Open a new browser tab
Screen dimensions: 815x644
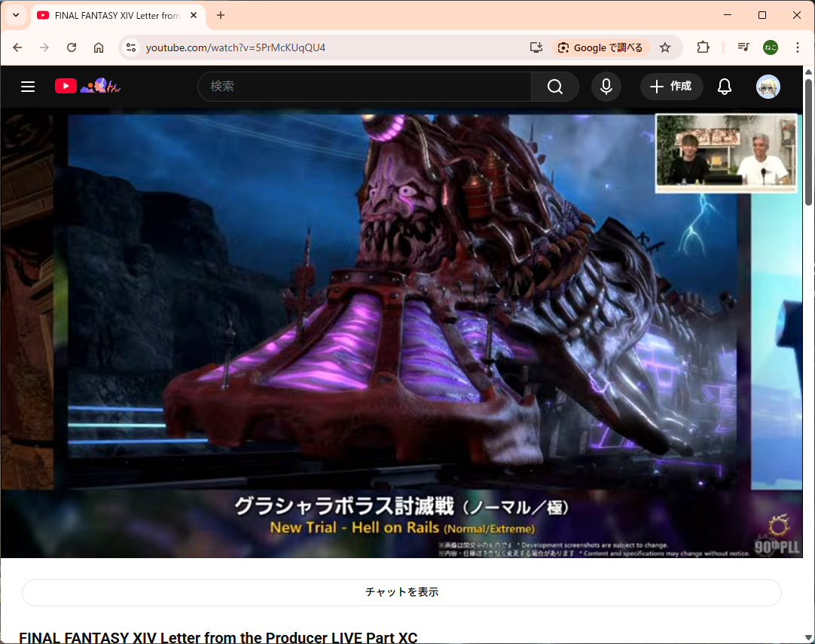pos(221,15)
